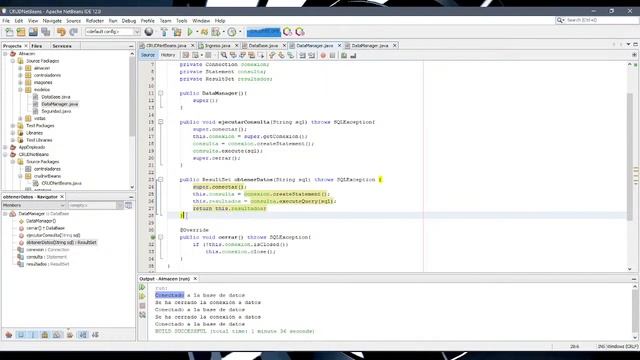Open the File menu
Image resolution: width=640 pixels, height=360 pixels.
(6, 21)
